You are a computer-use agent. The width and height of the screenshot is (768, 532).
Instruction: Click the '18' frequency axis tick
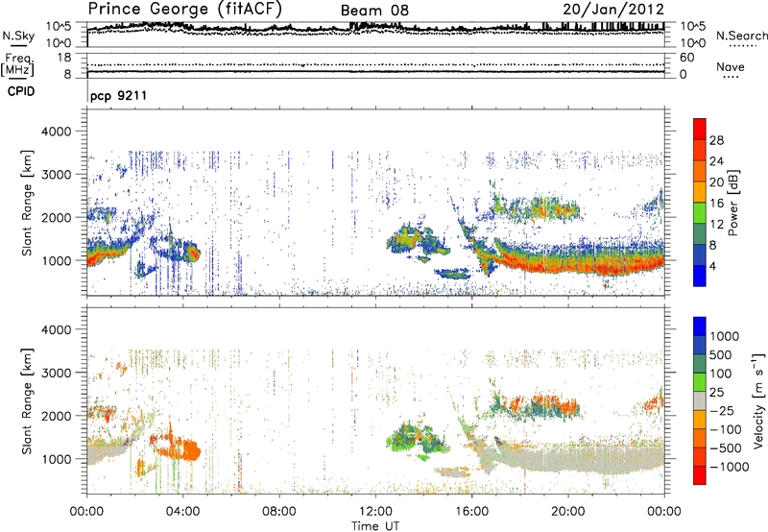pos(64,57)
